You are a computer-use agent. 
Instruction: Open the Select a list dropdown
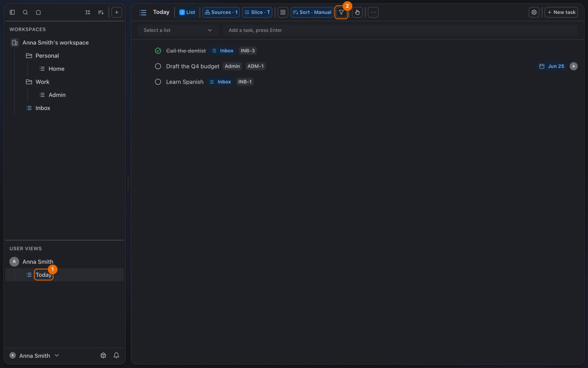tap(178, 30)
